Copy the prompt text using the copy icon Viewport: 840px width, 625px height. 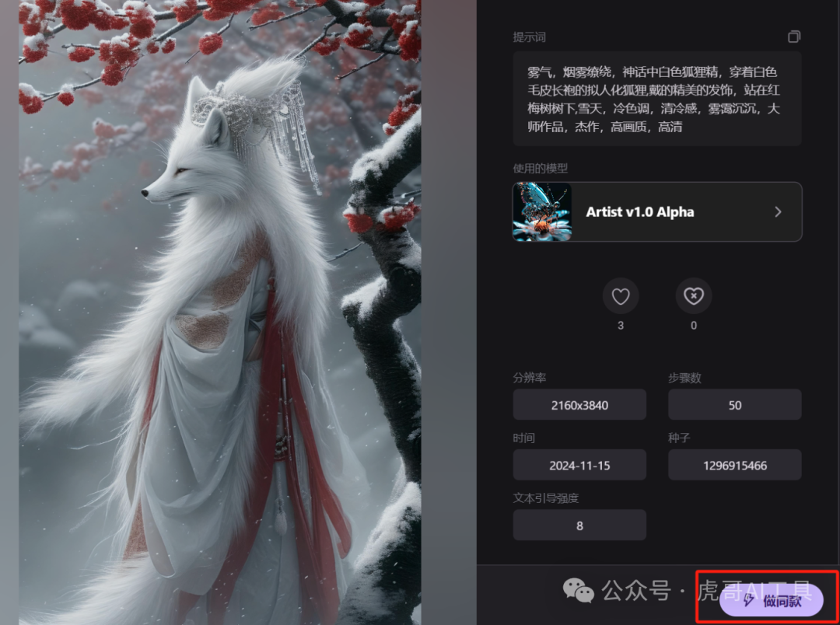[793, 36]
